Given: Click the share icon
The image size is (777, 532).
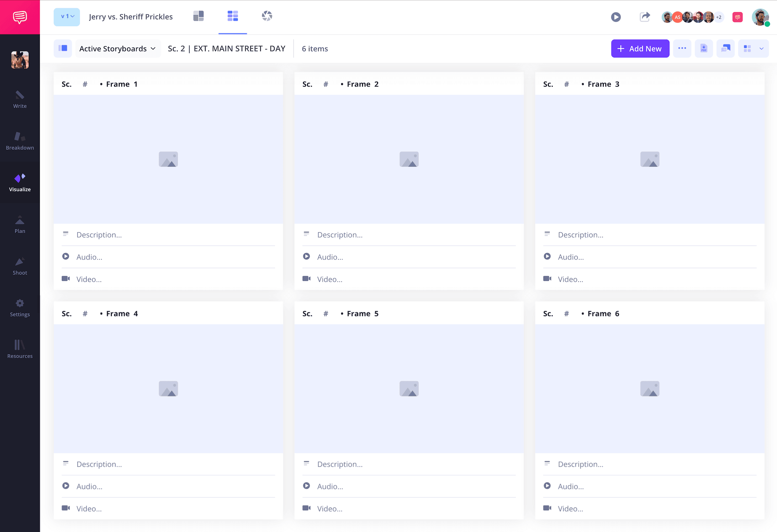Looking at the screenshot, I should pos(645,17).
